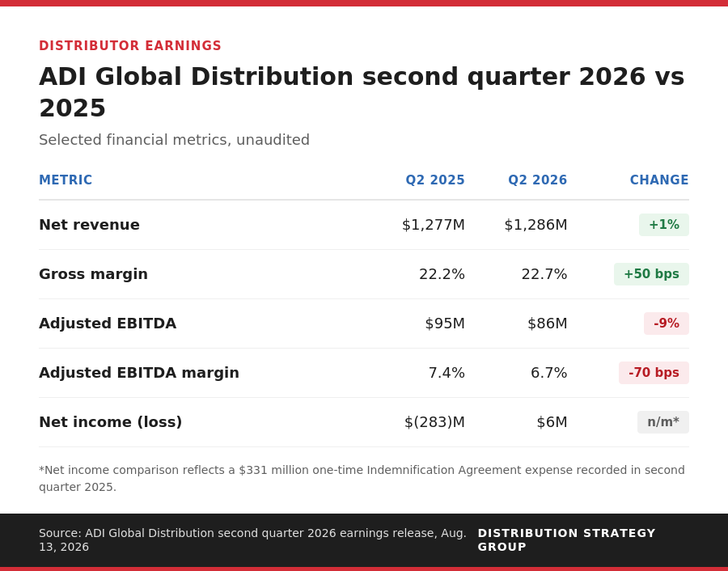Click the METRIC column header

[66, 180]
